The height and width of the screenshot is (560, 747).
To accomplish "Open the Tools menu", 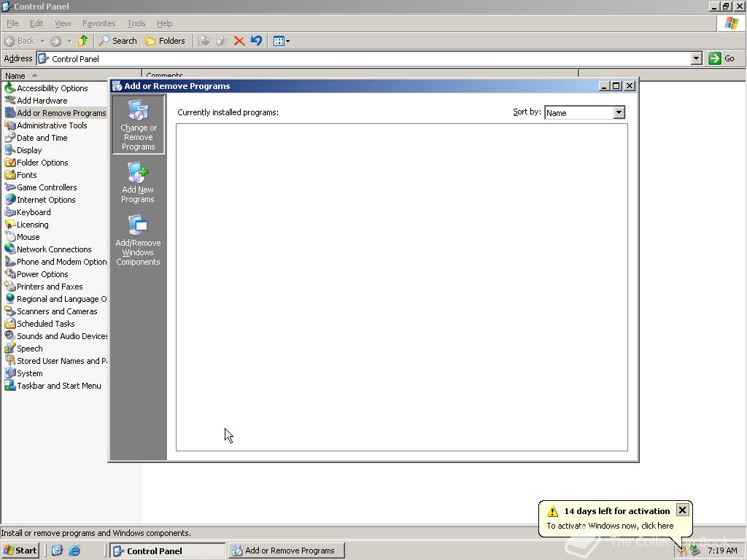I will point(136,23).
